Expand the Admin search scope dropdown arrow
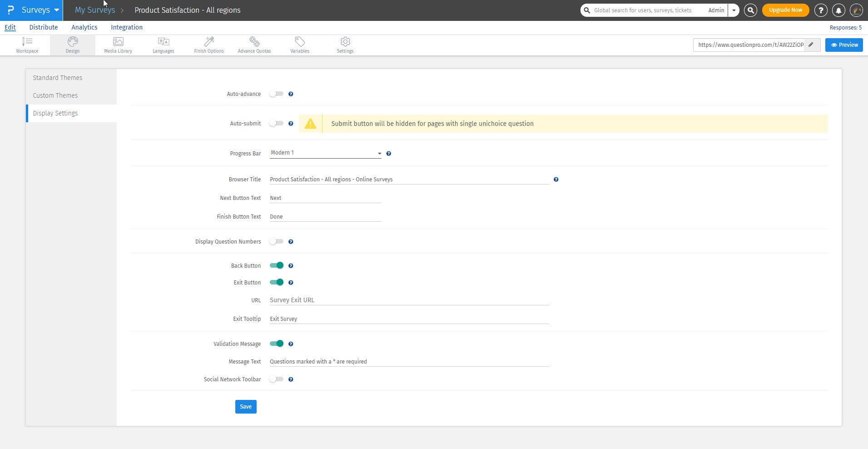 pos(734,10)
